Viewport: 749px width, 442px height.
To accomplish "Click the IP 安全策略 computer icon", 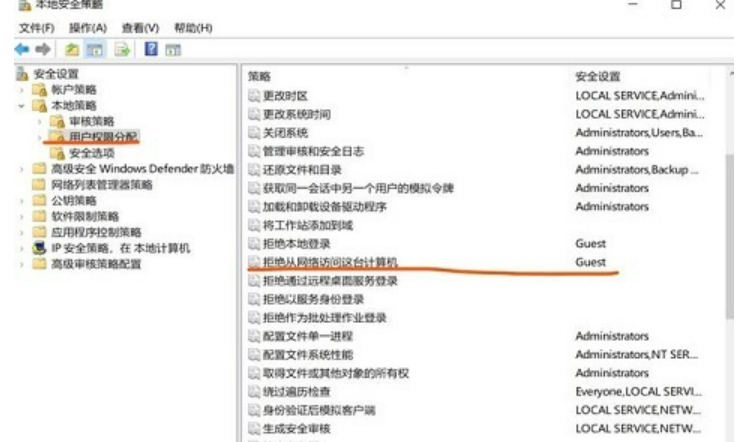I will click(39, 248).
